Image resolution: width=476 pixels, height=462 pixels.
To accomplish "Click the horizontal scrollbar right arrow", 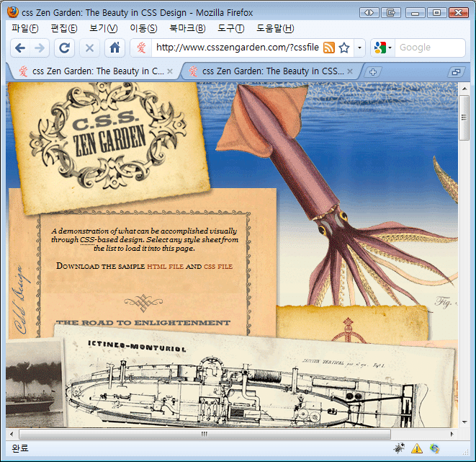I will click(452, 434).
